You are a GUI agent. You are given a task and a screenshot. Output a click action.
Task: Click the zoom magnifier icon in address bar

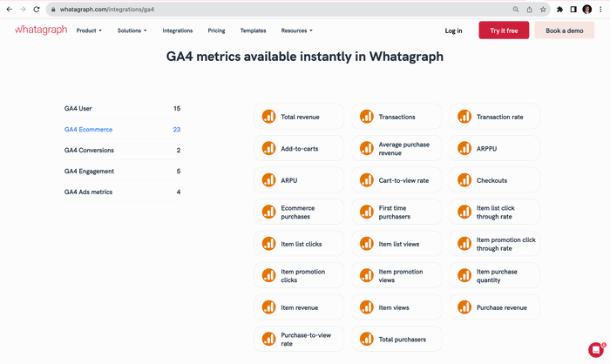[516, 10]
